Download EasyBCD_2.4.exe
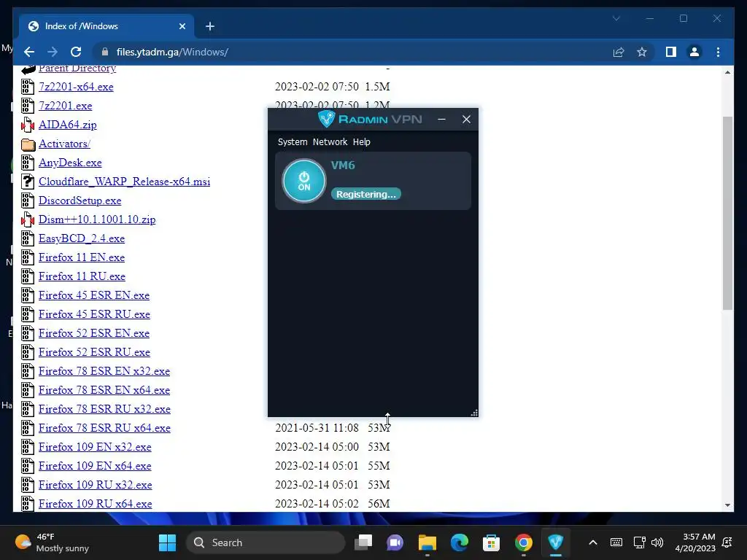Screen dimensions: 747x560 click(82, 238)
